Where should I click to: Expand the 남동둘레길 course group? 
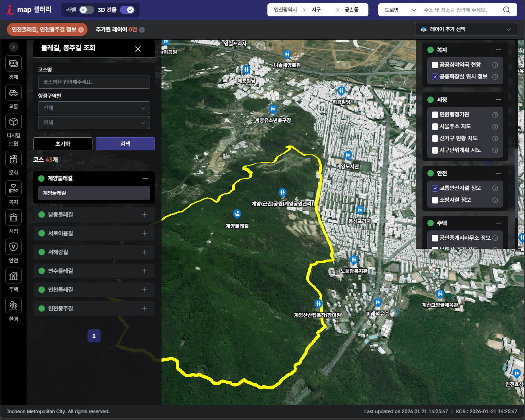pos(144,214)
